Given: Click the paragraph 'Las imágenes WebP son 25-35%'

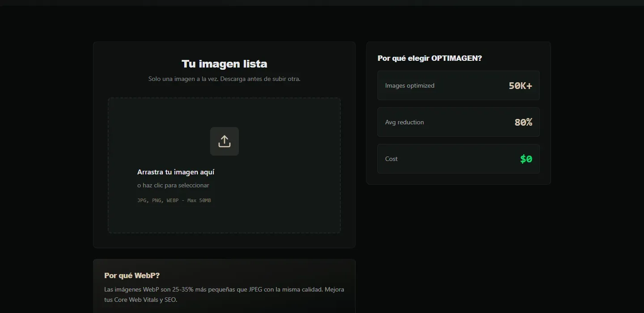Looking at the screenshot, I should (x=224, y=295).
